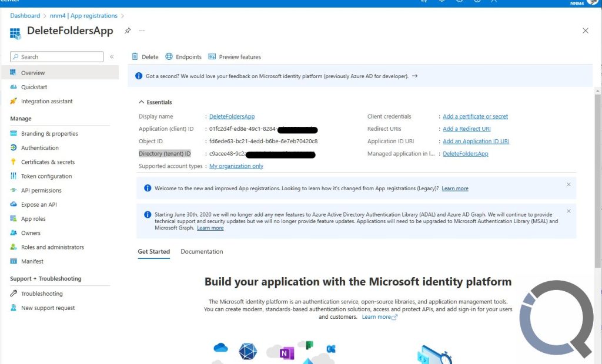This screenshot has height=364, width=602.
Task: Click the Delete trash icon in toolbar
Action: pyautogui.click(x=135, y=56)
